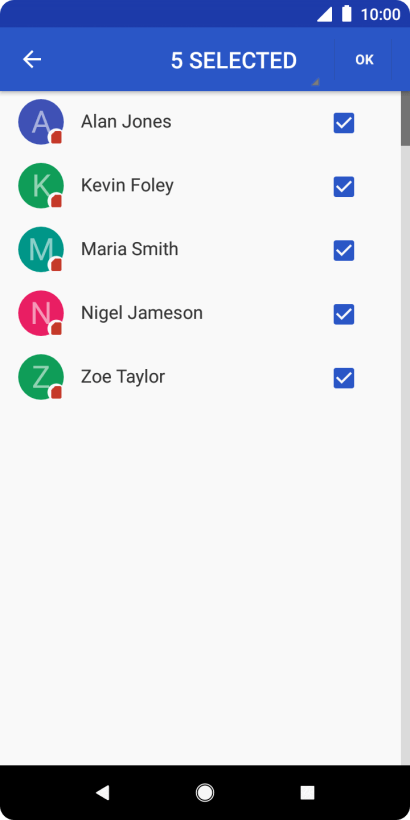This screenshot has height=820, width=410.
Task: Select the Nigel Jameson contact name
Action: [142, 313]
